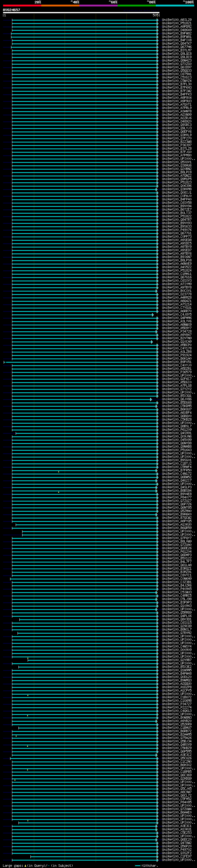Click the cyan =100char. scale line in legend

click(x=137, y=866)
